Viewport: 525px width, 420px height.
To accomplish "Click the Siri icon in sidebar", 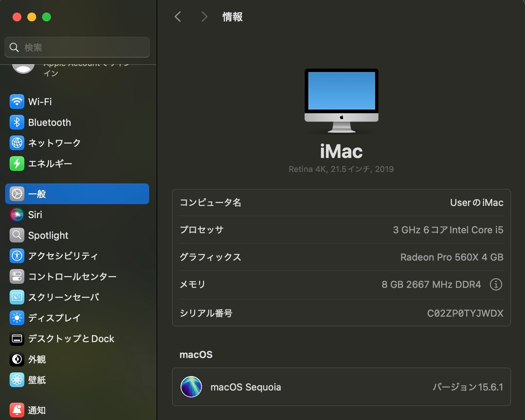I will 17,215.
